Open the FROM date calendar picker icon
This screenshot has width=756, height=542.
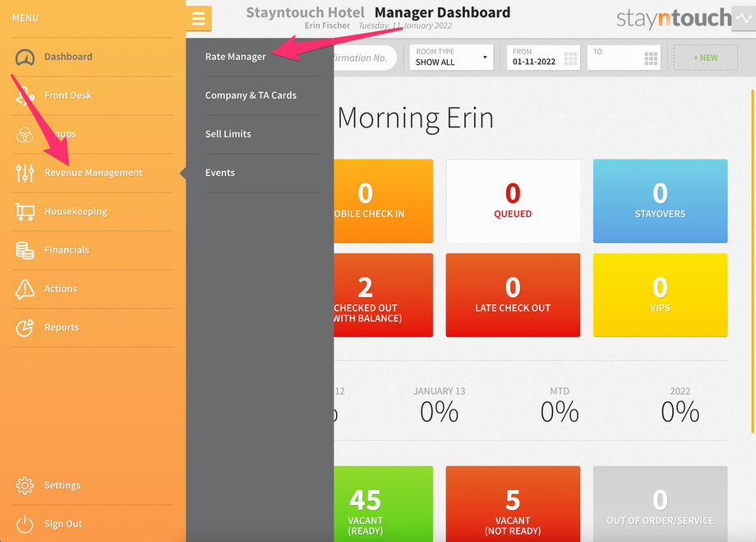[x=570, y=58]
